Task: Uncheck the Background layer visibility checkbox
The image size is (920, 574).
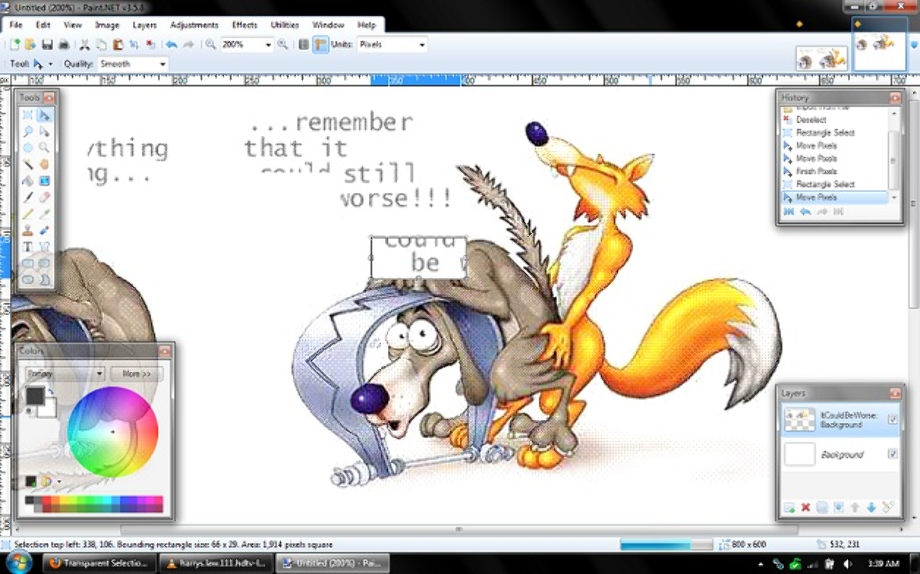Action: [x=893, y=454]
